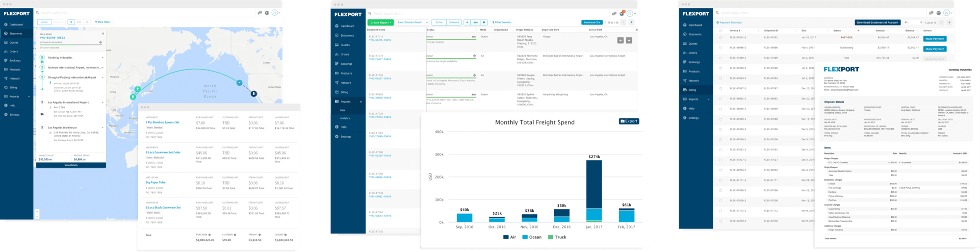Screen dimensions: 980x252
Task: Filter by air mode in map window toolbar
Action: (71, 22)
